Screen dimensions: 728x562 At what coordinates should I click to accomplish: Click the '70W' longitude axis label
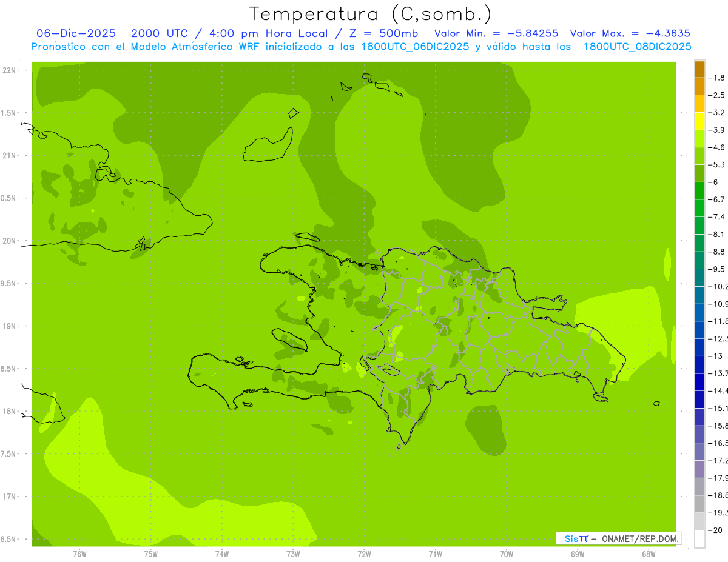(x=507, y=554)
